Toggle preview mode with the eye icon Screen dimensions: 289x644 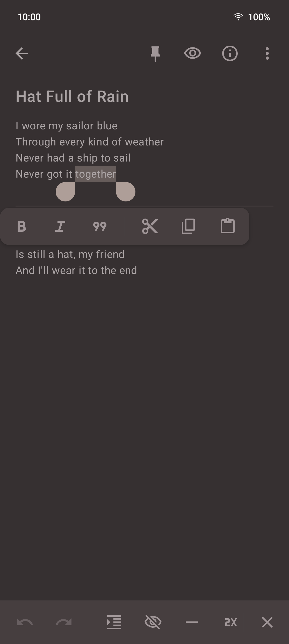click(192, 54)
